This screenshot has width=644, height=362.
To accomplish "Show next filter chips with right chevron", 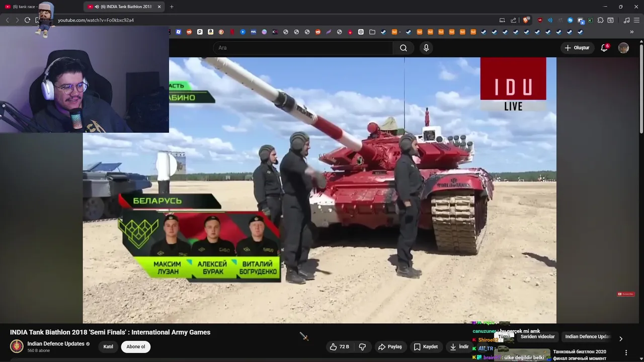I will coord(620,338).
